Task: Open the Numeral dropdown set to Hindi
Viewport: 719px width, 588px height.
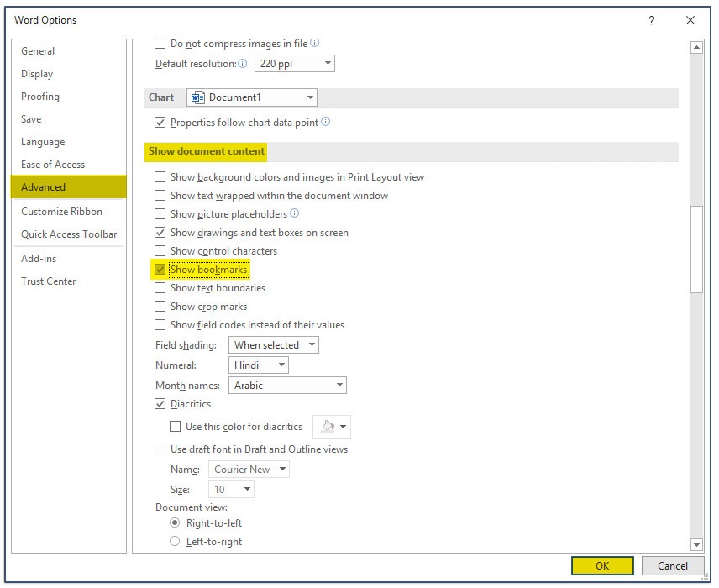Action: (x=258, y=365)
